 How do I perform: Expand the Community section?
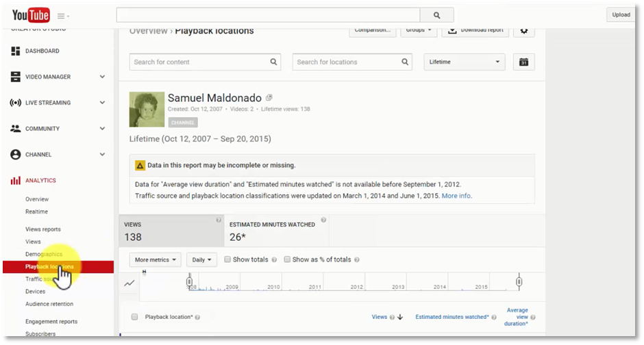[x=102, y=129]
